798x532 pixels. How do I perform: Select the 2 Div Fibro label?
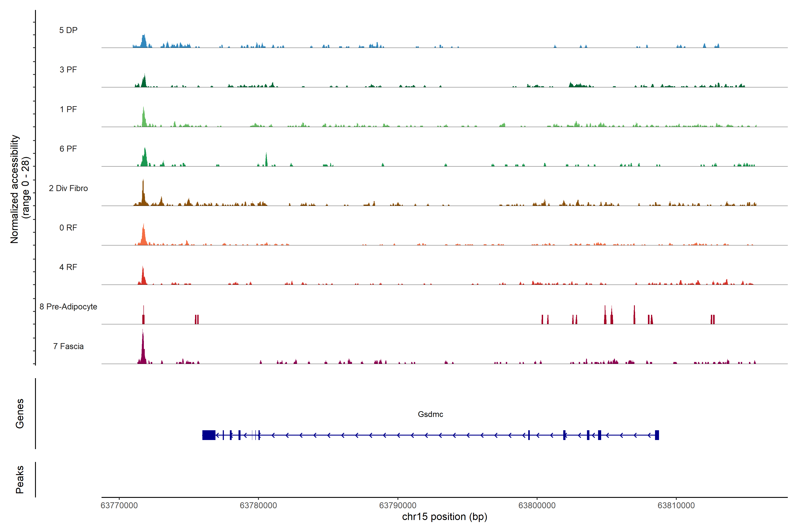tap(68, 188)
